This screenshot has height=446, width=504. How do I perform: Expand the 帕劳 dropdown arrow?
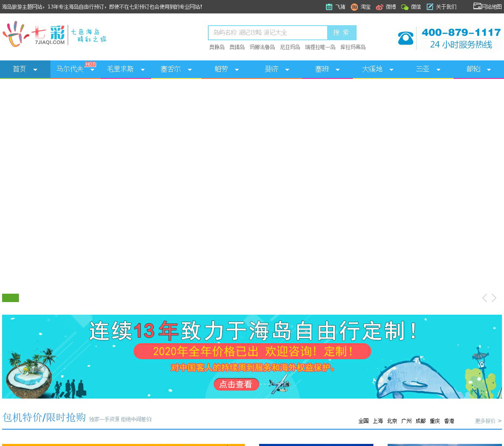tap(237, 70)
